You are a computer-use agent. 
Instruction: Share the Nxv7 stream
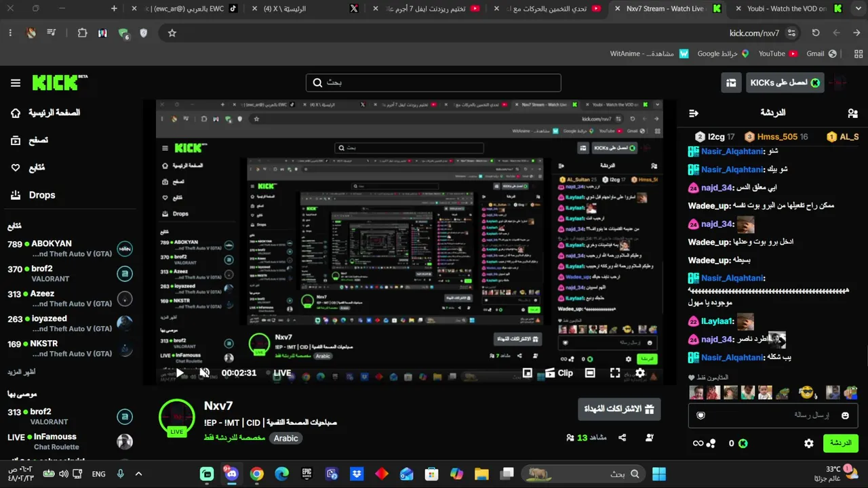623,438
